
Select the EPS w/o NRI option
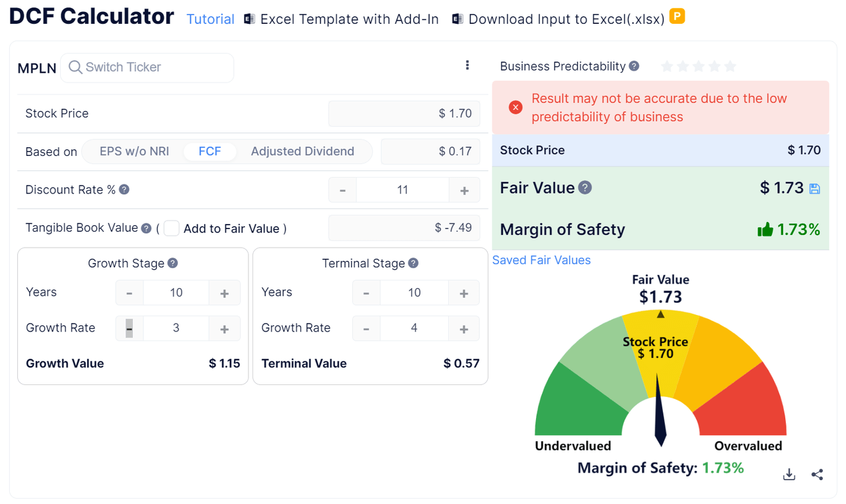point(134,151)
